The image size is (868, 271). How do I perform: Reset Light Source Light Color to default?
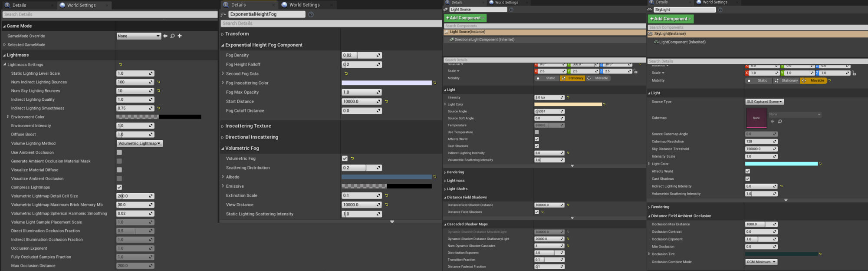(x=604, y=105)
